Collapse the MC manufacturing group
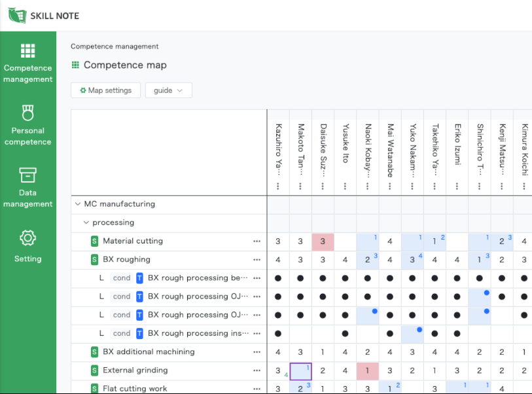The width and height of the screenshot is (532, 394). pyautogui.click(x=79, y=204)
